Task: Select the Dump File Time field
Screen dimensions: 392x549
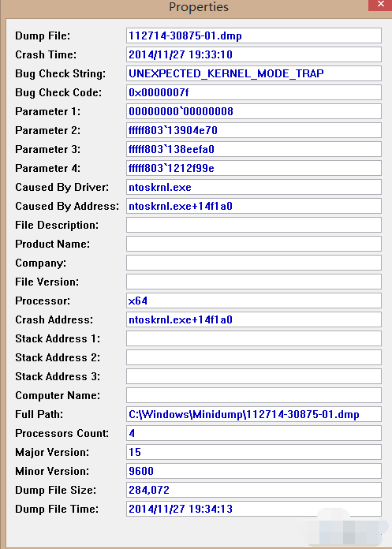Action: pos(254,509)
